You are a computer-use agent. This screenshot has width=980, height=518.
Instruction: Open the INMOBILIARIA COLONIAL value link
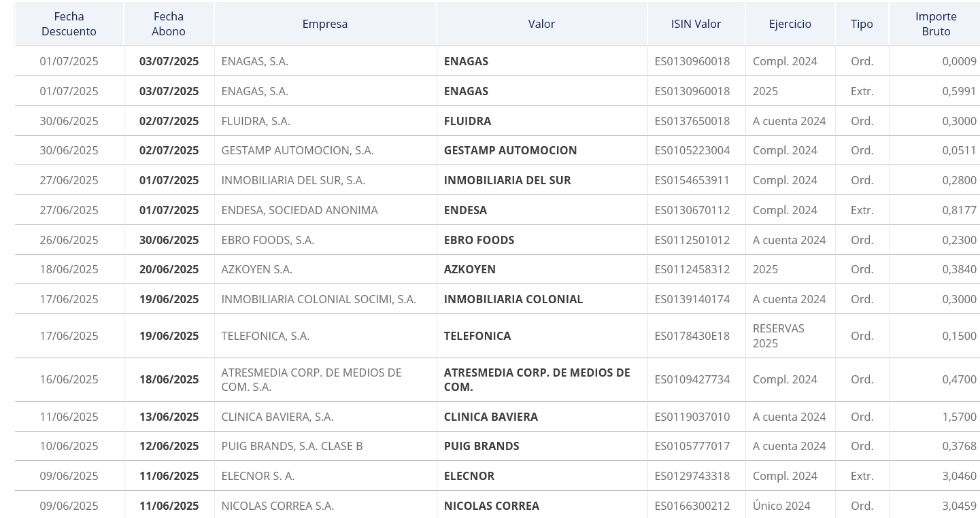pyautogui.click(x=513, y=299)
